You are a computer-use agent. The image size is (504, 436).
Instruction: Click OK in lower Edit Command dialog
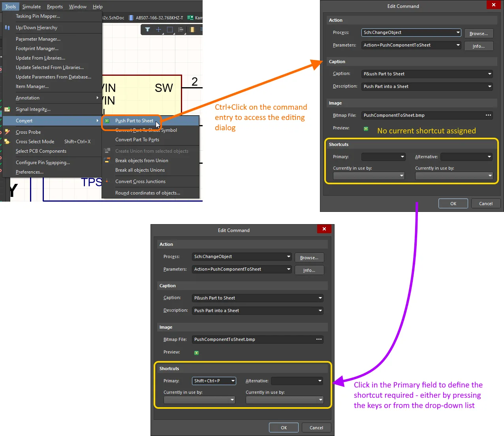click(x=284, y=428)
